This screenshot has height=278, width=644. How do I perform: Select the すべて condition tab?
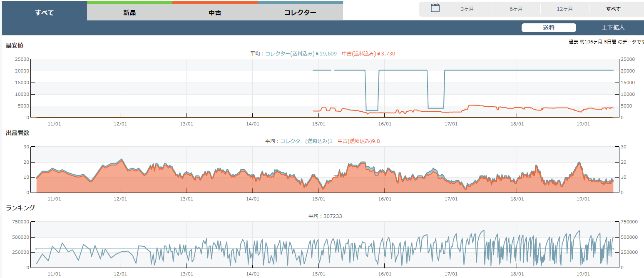click(x=45, y=12)
